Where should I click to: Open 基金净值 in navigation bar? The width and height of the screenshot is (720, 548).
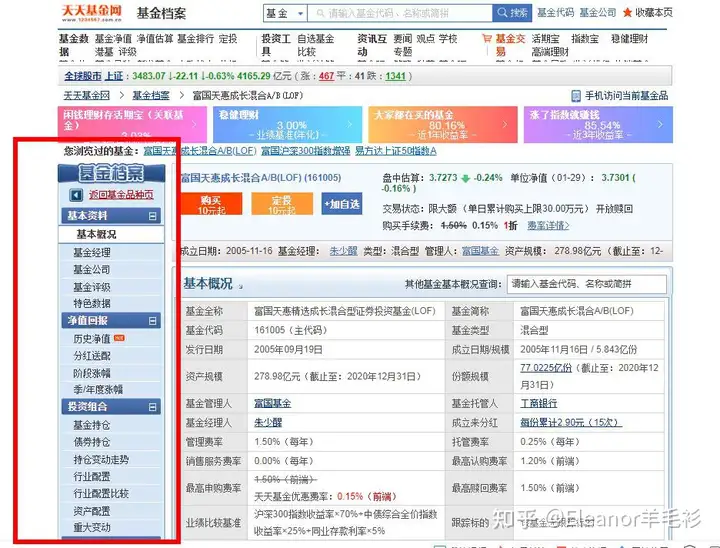[x=113, y=39]
